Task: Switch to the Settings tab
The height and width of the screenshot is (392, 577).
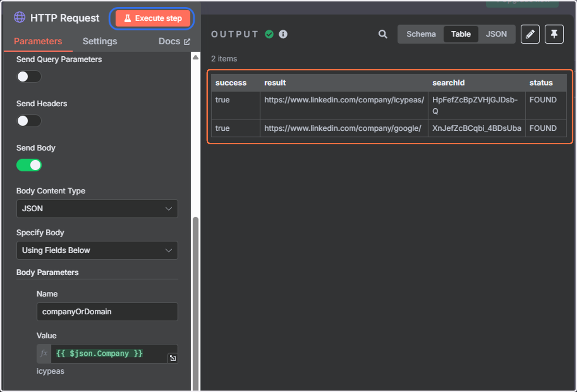Action: coord(100,41)
